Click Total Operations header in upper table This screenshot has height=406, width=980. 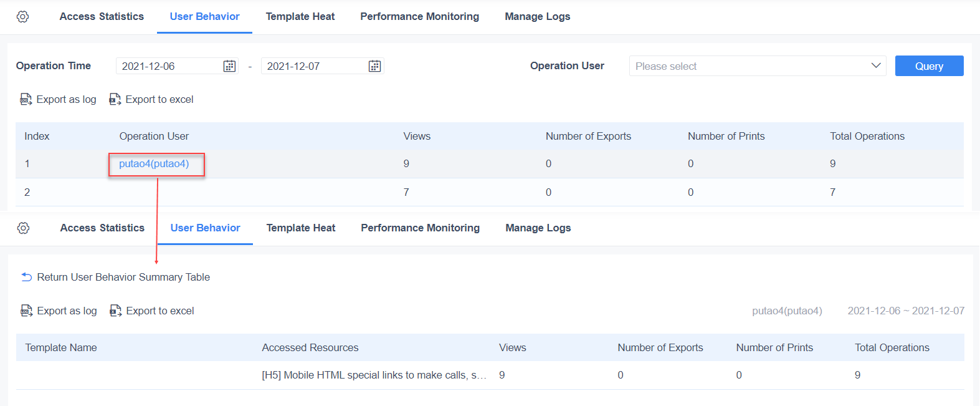[867, 136]
